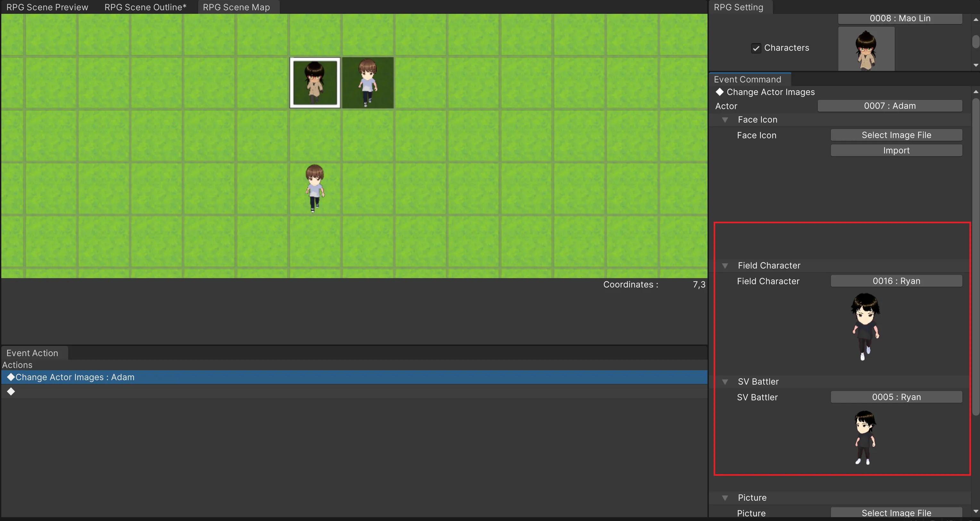
Task: Click the scroll up arrow in Event Command panel
Action: pyautogui.click(x=976, y=91)
